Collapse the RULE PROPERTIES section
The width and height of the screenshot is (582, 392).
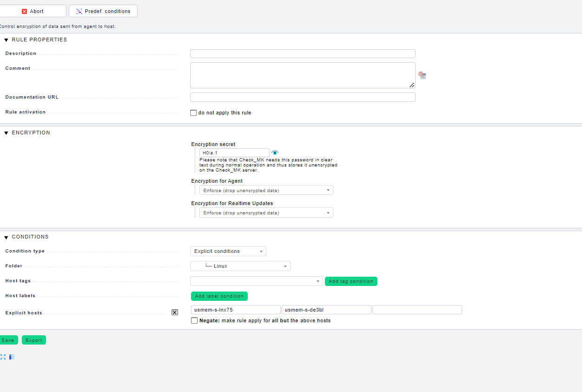[7, 40]
